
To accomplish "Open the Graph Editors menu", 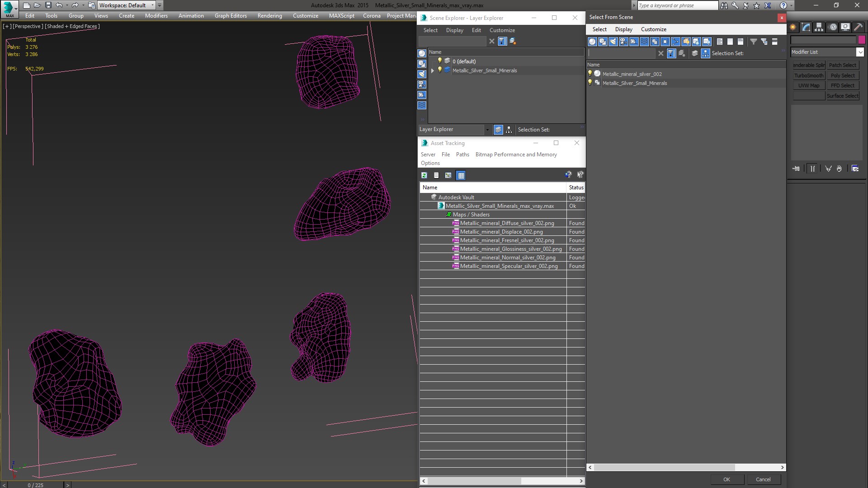I will [231, 16].
